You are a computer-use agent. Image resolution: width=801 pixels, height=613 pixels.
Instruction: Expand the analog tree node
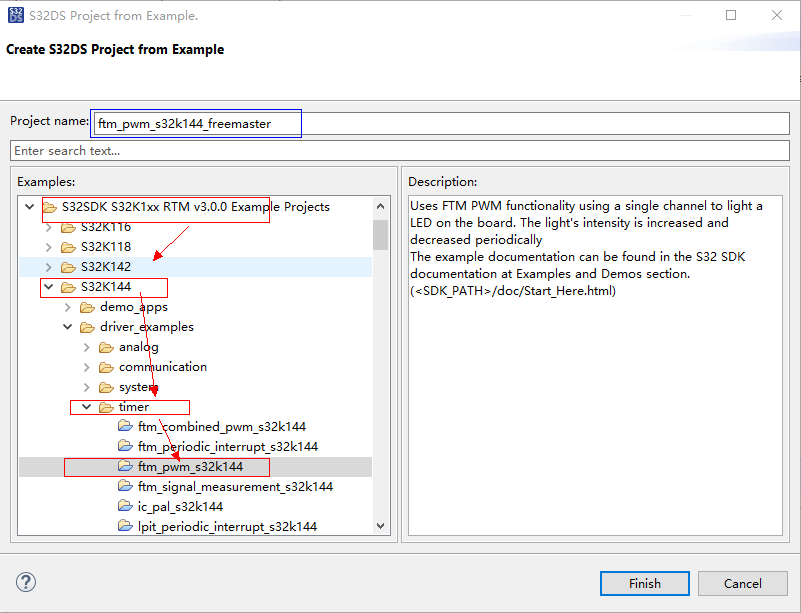[x=86, y=347]
